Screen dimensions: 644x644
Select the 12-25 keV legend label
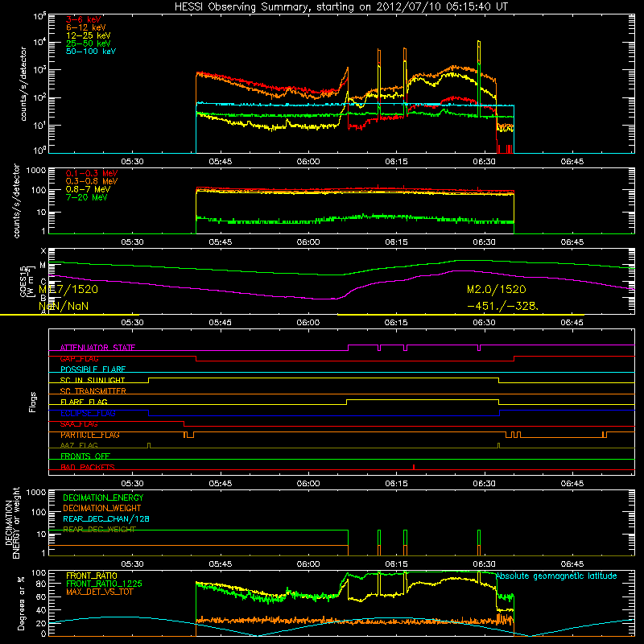click(88, 35)
